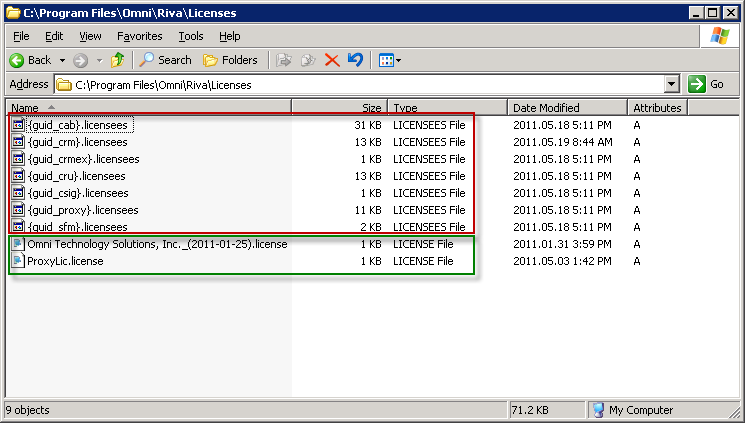Open the Views dropdown button
Viewport: 745px width, 423px height.
pos(390,60)
